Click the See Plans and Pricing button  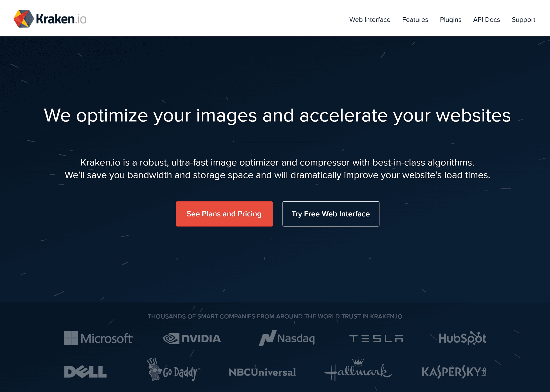click(x=224, y=213)
